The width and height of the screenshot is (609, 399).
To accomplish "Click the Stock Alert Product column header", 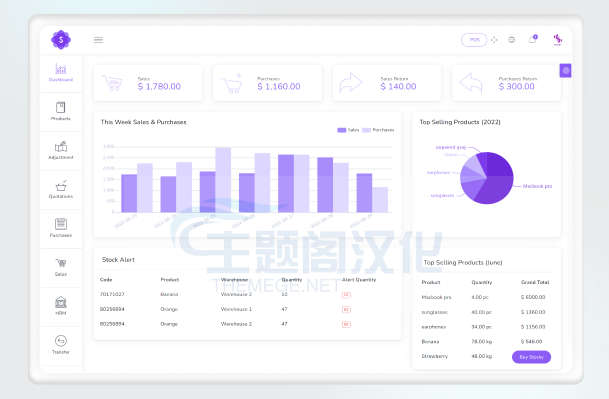I will pyautogui.click(x=170, y=279).
